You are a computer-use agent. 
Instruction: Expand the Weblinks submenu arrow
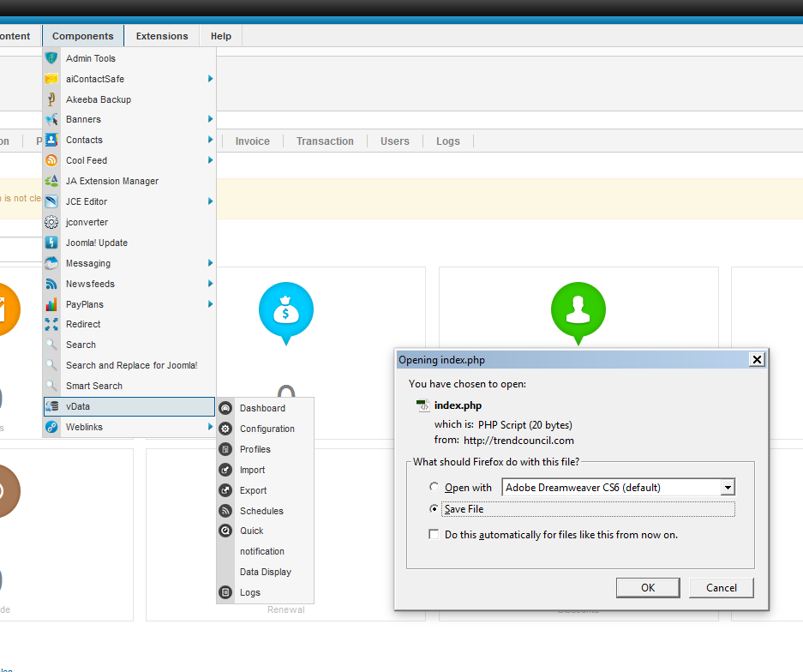coord(210,427)
